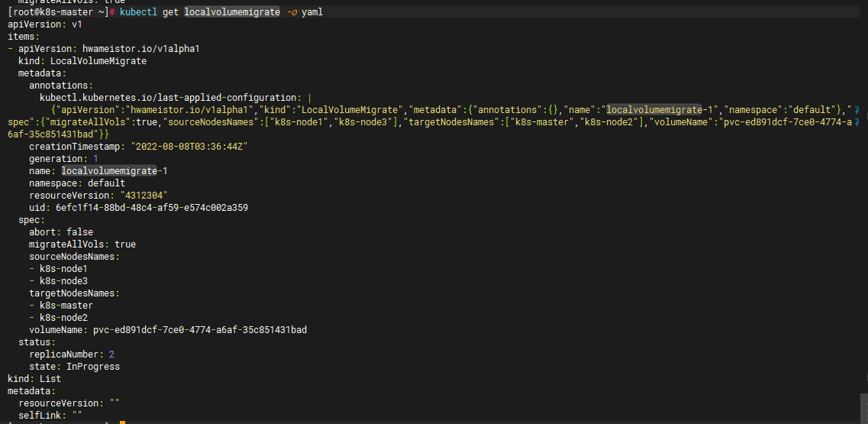Click the "annotations:" key
Image resolution: width=868 pixels, height=424 pixels.
coord(61,86)
